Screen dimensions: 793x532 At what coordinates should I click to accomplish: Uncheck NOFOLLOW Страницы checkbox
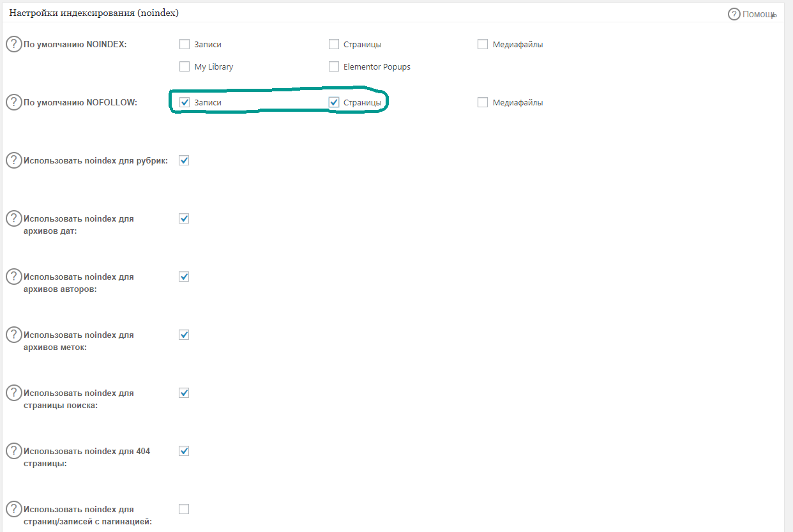click(334, 102)
